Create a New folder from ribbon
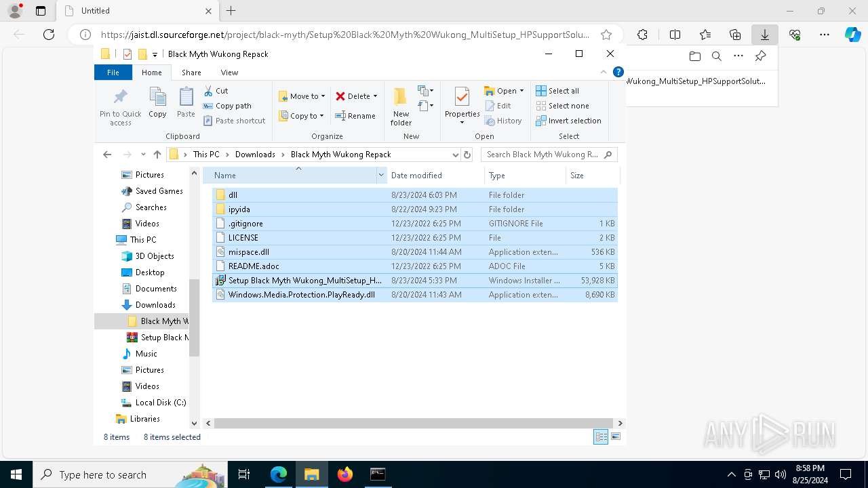This screenshot has height=488, width=868. pyautogui.click(x=401, y=106)
